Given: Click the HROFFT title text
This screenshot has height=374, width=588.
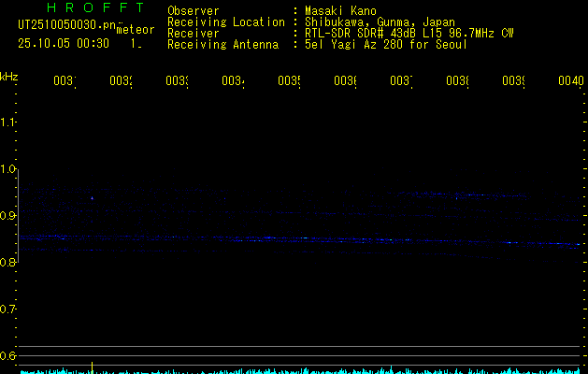Looking at the screenshot, I should (96, 7).
